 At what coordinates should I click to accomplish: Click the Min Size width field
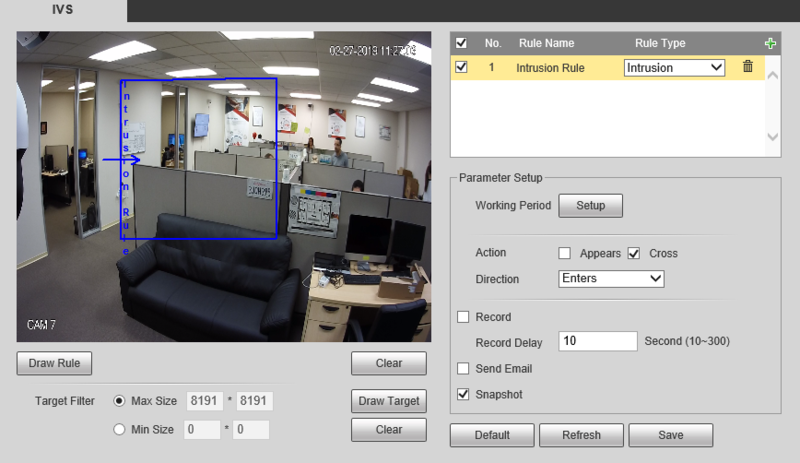(202, 429)
